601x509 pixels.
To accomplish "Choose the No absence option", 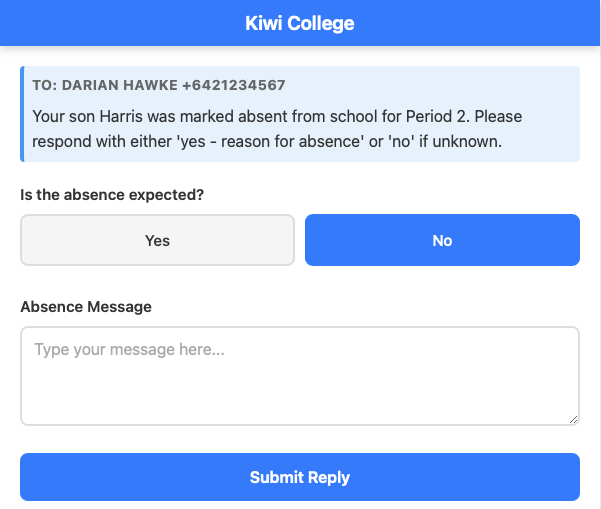I will tap(442, 240).
